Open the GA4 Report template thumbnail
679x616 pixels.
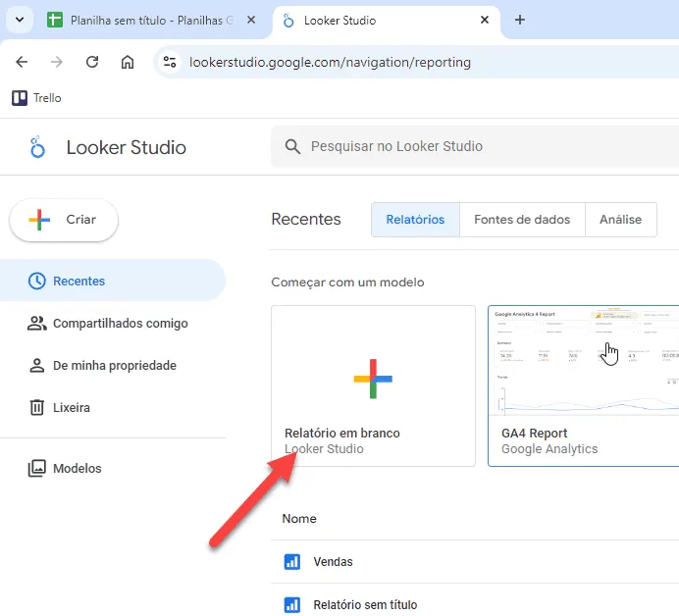click(x=583, y=361)
